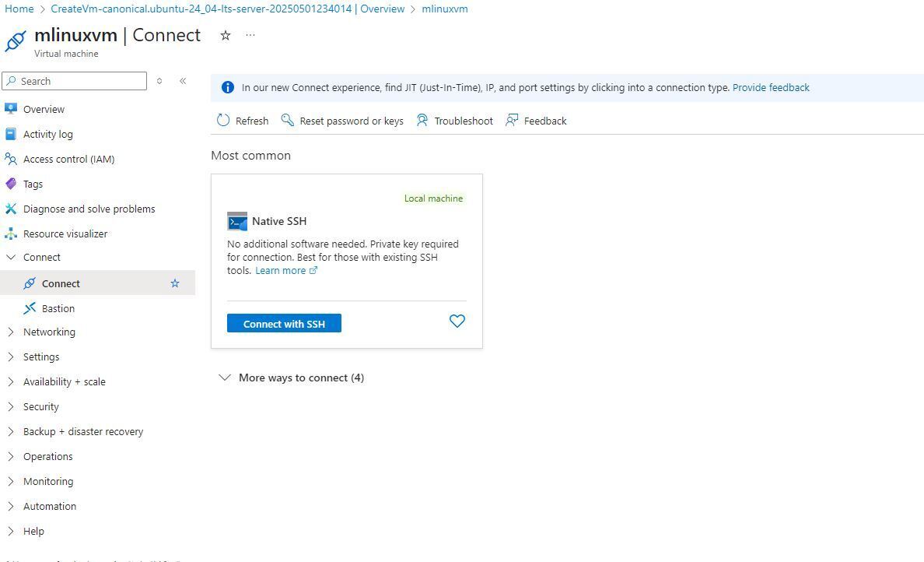Expand Availability + scale section

[x=11, y=381]
